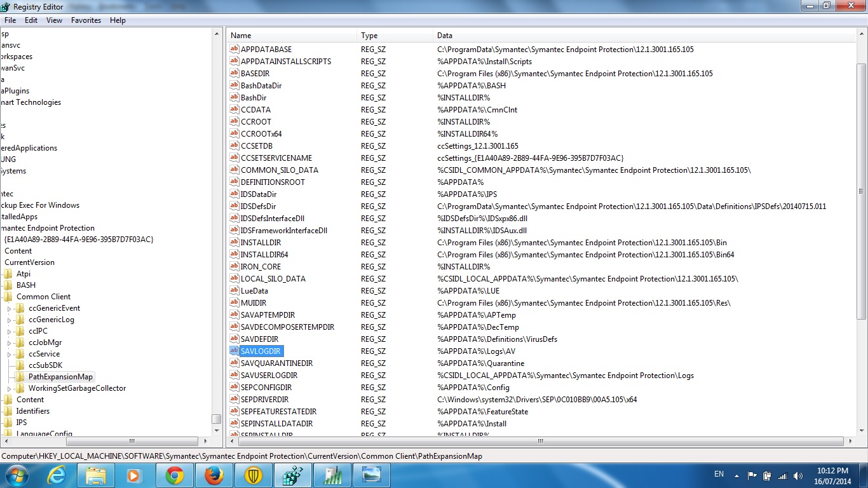Select the SAVQUARANTINEDIR value
Screen dimensions: 868x488
pyautogui.click(x=276, y=363)
